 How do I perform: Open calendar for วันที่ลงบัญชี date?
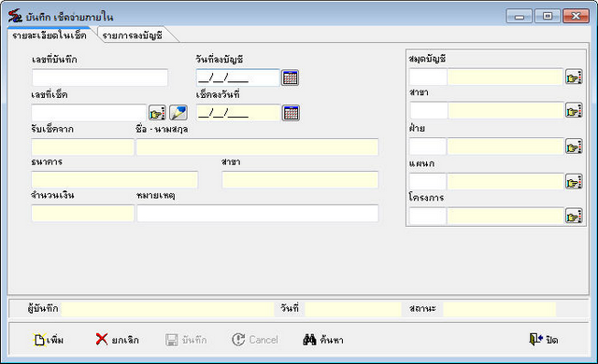[x=291, y=77]
